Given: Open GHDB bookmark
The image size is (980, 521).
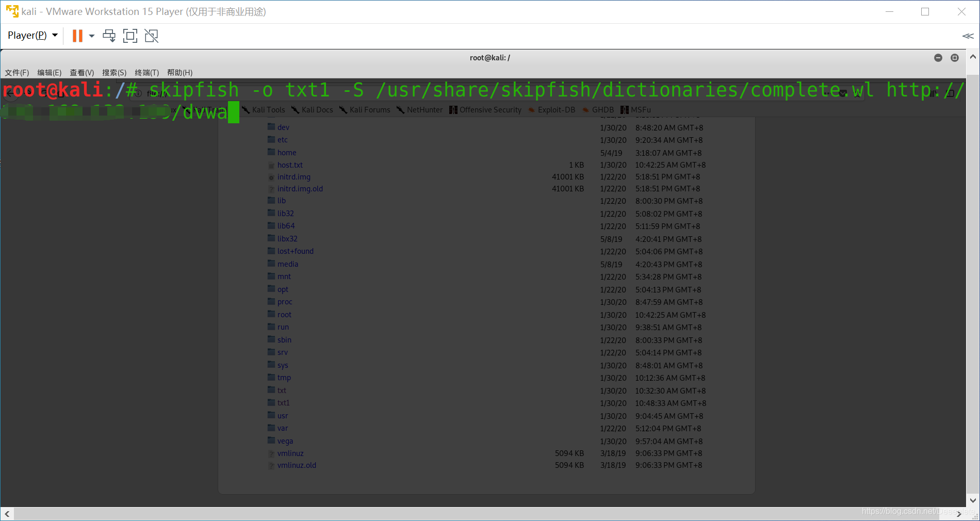Looking at the screenshot, I should (x=598, y=110).
